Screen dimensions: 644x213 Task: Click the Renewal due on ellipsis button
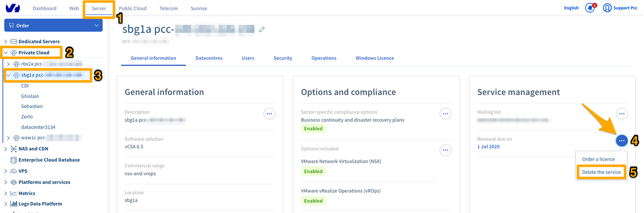(621, 140)
